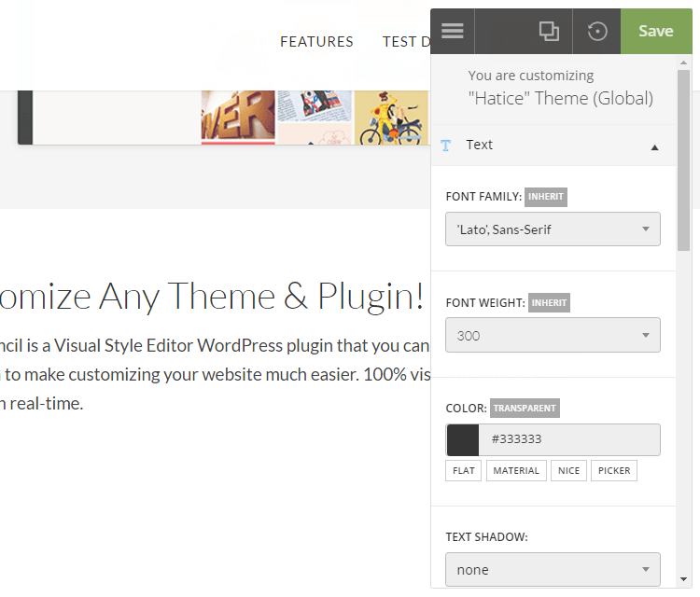
Task: Click the green Save button
Action: (656, 31)
